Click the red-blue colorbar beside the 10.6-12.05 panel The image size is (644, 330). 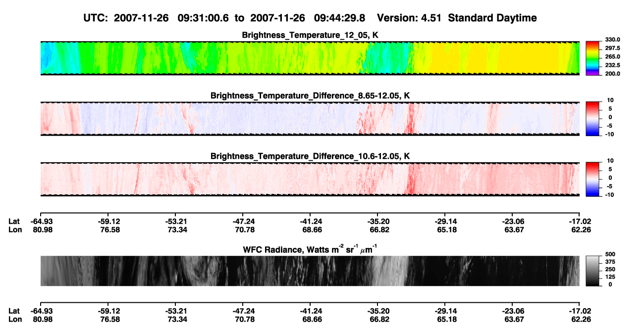pyautogui.click(x=592, y=179)
